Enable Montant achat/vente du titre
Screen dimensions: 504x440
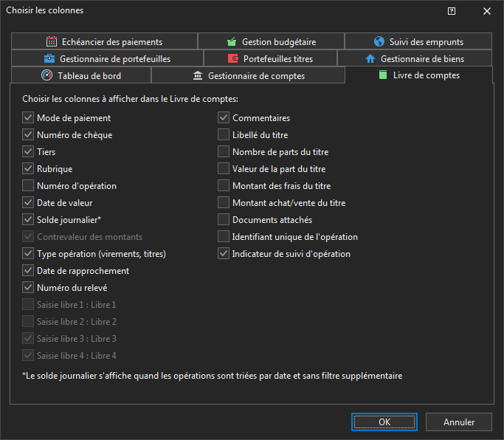click(224, 202)
